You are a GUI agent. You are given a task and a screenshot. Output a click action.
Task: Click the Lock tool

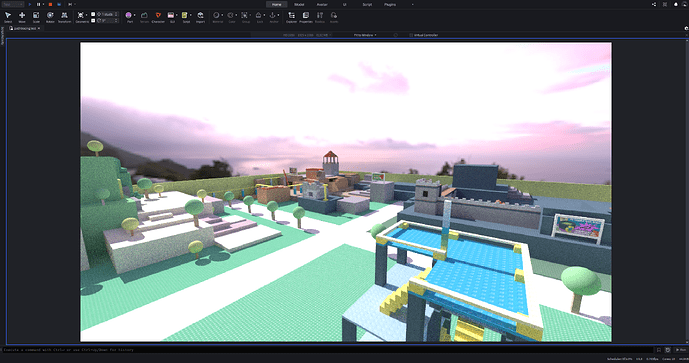point(259,17)
